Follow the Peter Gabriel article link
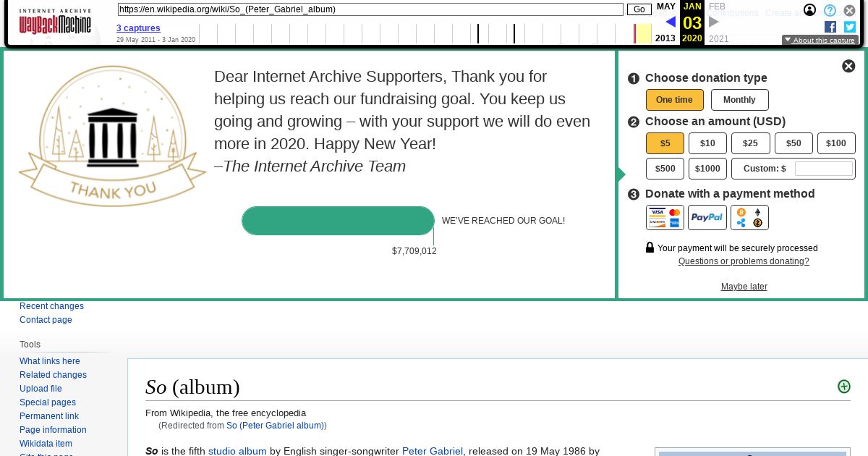Viewport: 868px width, 456px height. 433,451
